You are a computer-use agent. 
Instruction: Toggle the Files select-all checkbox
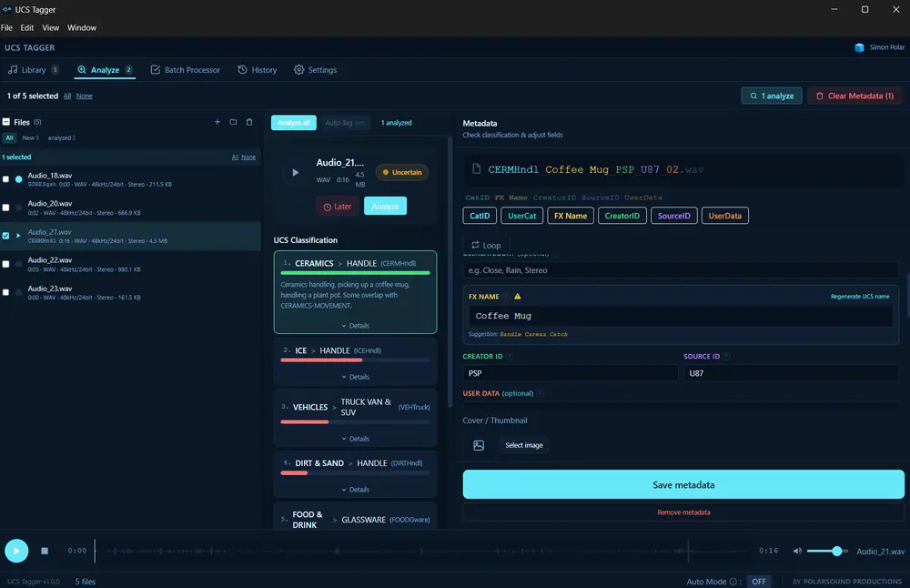[x=5, y=122]
